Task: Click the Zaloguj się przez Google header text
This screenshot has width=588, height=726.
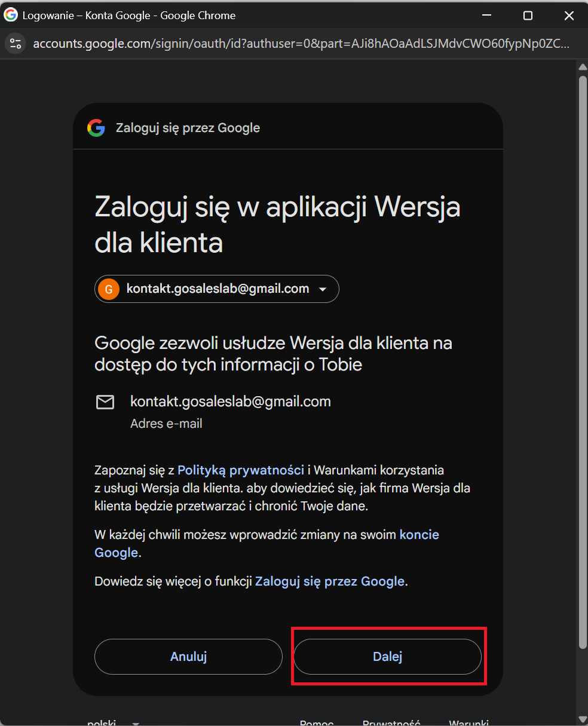Action: pos(188,128)
